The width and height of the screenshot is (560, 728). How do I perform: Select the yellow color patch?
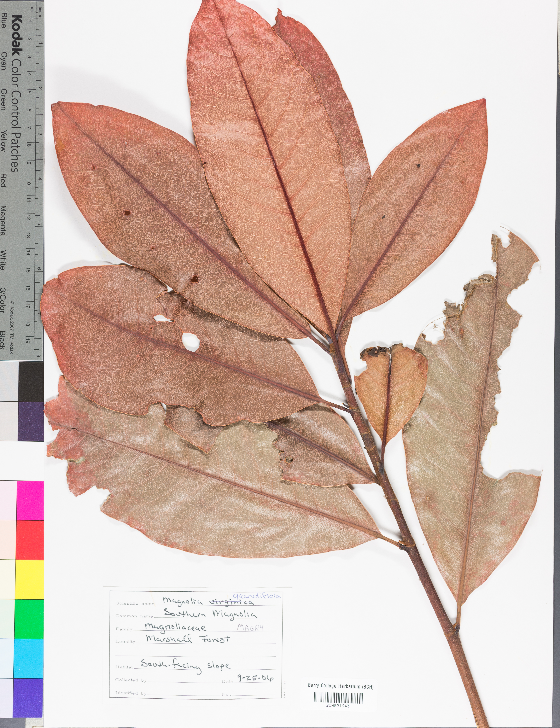coord(30,579)
